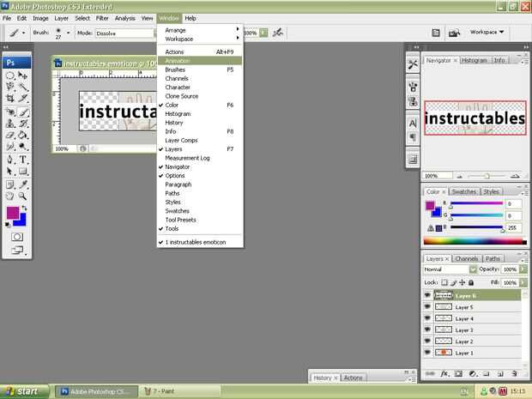Open 7 - Paint in taskbar
The image size is (532, 399).
pos(179,391)
